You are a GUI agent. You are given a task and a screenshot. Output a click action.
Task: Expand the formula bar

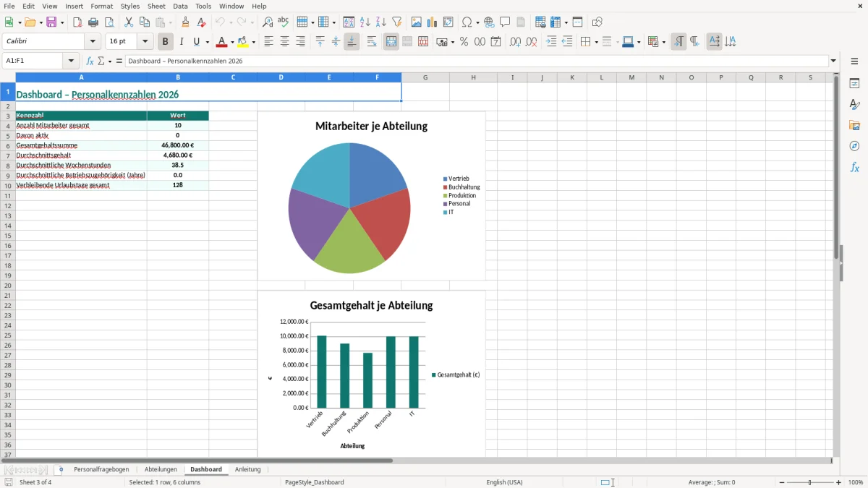(x=833, y=61)
